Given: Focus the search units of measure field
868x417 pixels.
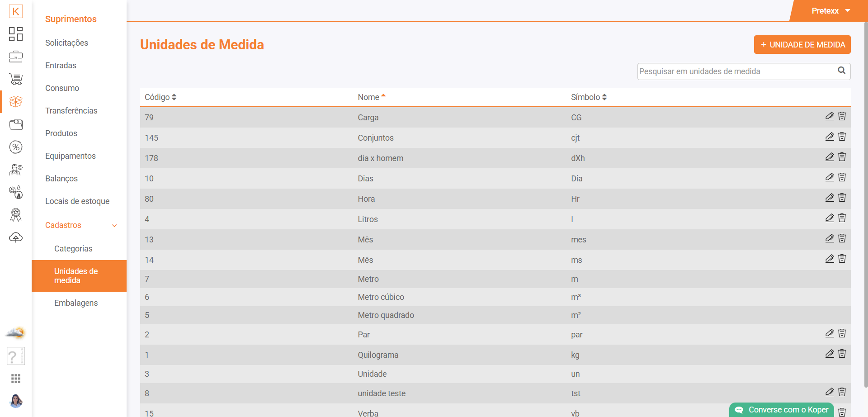Looking at the screenshot, I should pos(737,71).
